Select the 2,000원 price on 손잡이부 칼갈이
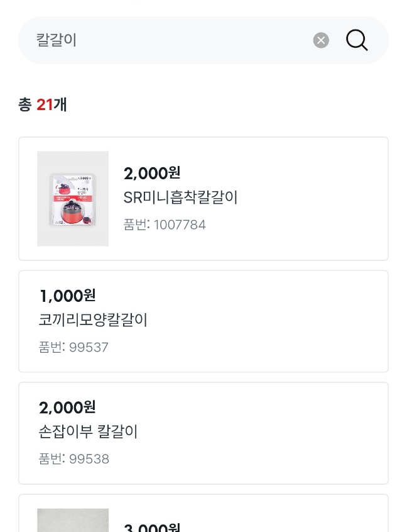 pyautogui.click(x=67, y=407)
